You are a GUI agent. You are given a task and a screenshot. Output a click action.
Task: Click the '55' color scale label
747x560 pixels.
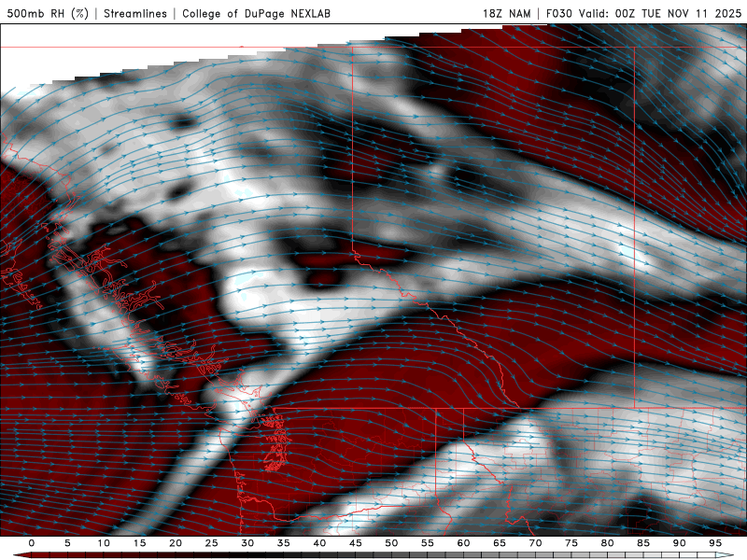coord(428,543)
